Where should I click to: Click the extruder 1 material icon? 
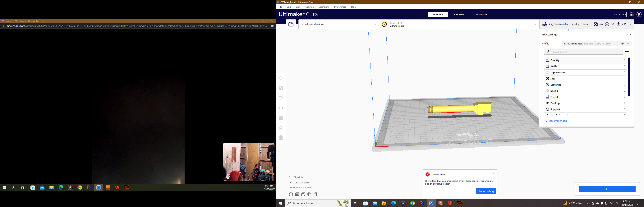pyautogui.click(x=384, y=25)
